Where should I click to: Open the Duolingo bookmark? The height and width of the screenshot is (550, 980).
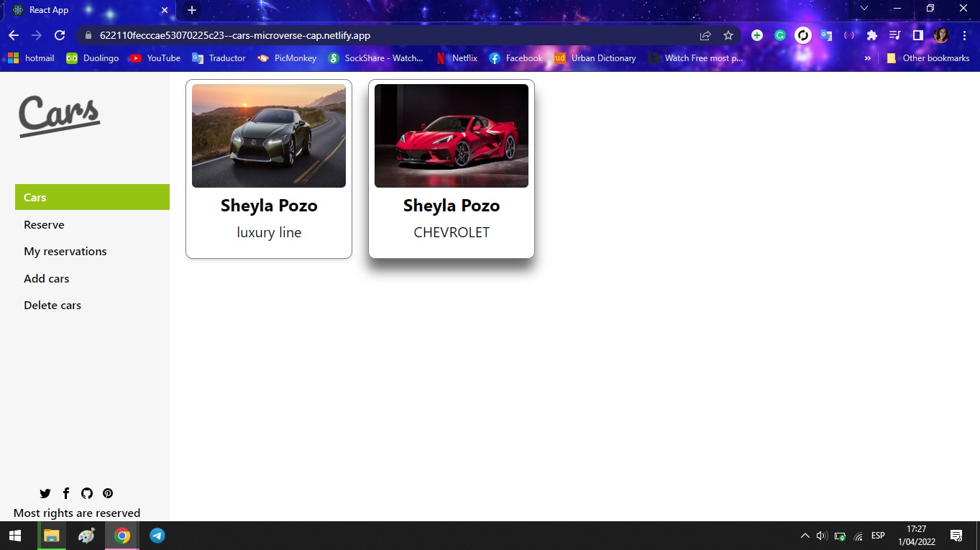(x=92, y=58)
